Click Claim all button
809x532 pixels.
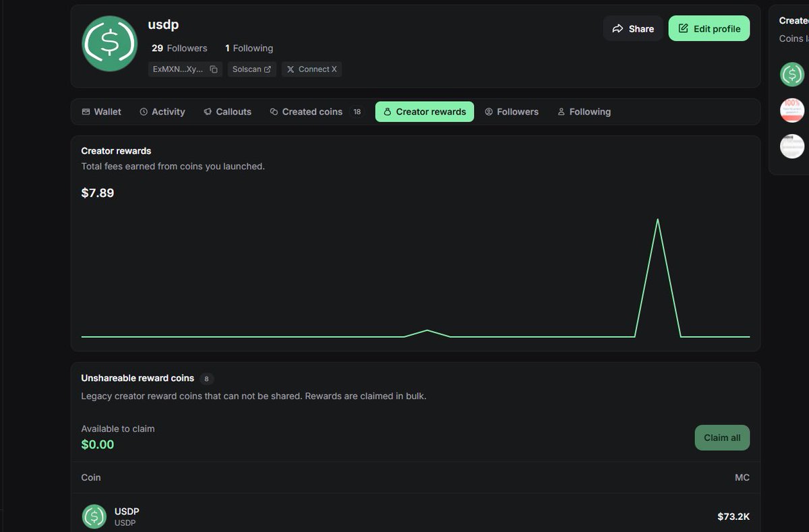(x=722, y=438)
